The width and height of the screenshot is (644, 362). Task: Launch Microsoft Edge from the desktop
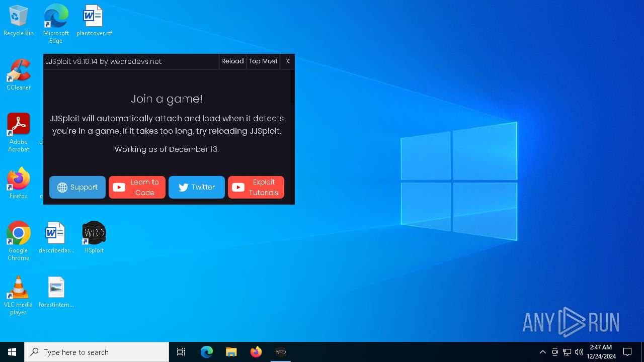pos(56,24)
